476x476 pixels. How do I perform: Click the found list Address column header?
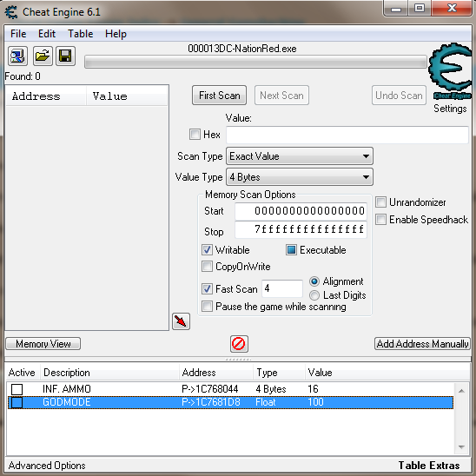coord(46,96)
